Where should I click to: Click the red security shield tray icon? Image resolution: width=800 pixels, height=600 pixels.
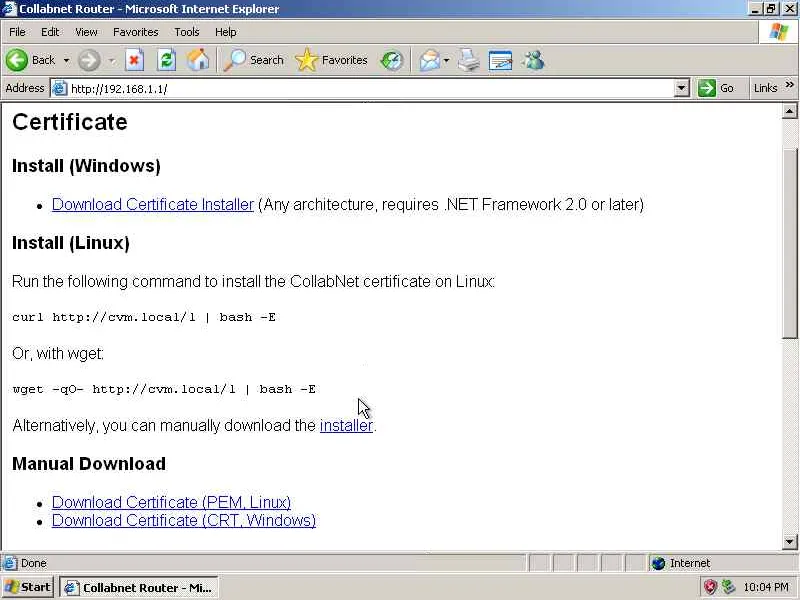[x=710, y=588]
